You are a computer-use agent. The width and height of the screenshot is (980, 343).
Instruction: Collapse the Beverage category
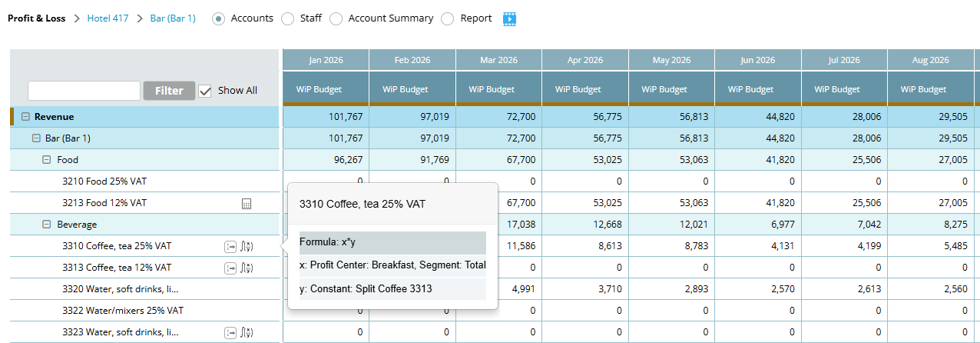[47, 225]
